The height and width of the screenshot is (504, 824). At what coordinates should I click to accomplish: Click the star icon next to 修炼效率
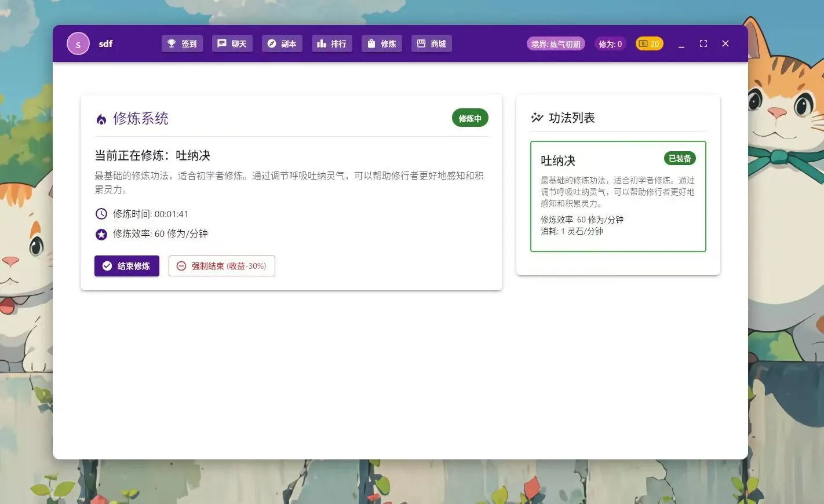point(101,234)
